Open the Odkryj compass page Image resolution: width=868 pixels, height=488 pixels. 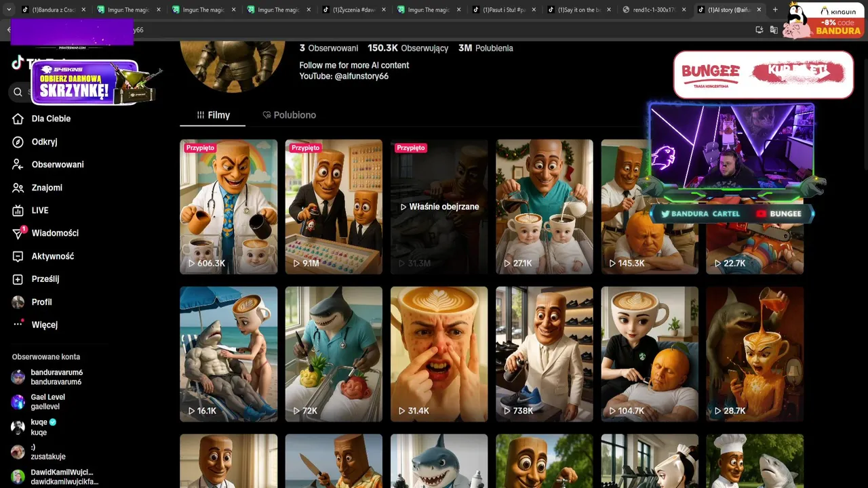coord(35,142)
